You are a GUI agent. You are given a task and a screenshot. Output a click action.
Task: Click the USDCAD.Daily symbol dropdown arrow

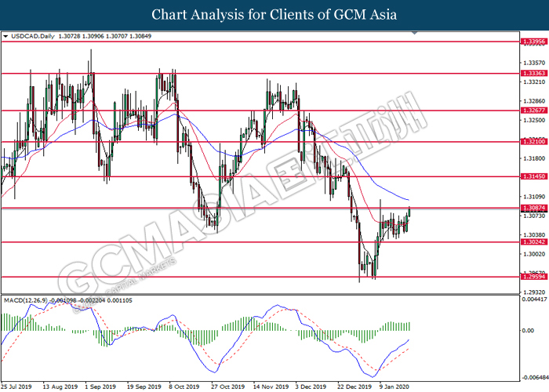[x=5, y=36]
